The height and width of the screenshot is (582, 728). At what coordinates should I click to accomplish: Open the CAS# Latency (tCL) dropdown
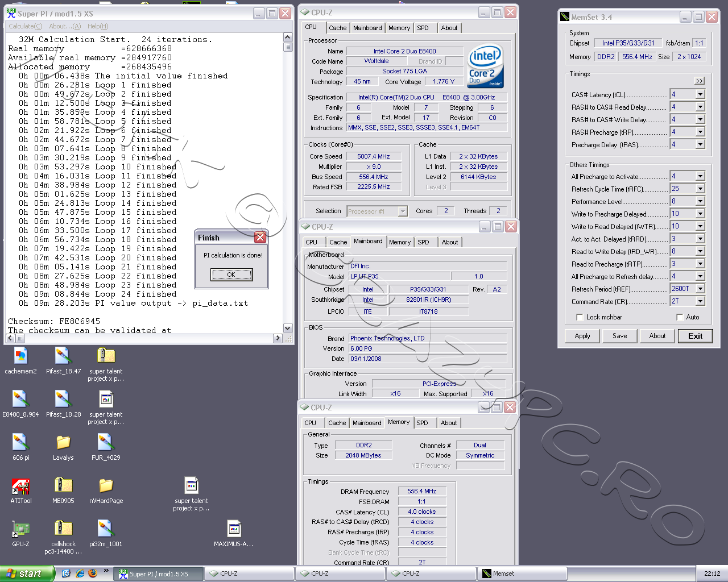point(700,94)
